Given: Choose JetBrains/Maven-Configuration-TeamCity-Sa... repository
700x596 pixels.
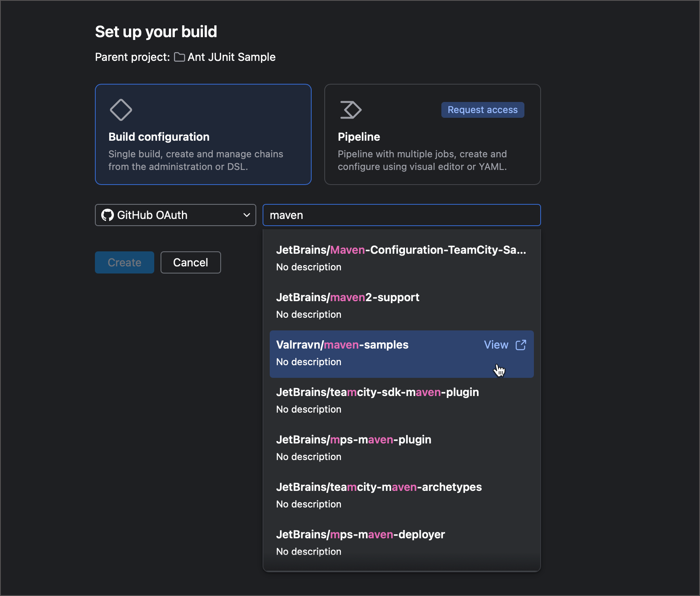Looking at the screenshot, I should [x=402, y=258].
